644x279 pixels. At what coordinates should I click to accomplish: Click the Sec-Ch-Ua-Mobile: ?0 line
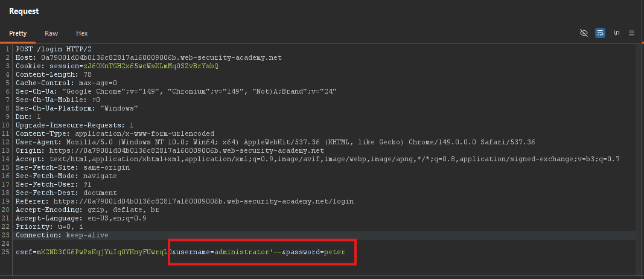[58, 100]
